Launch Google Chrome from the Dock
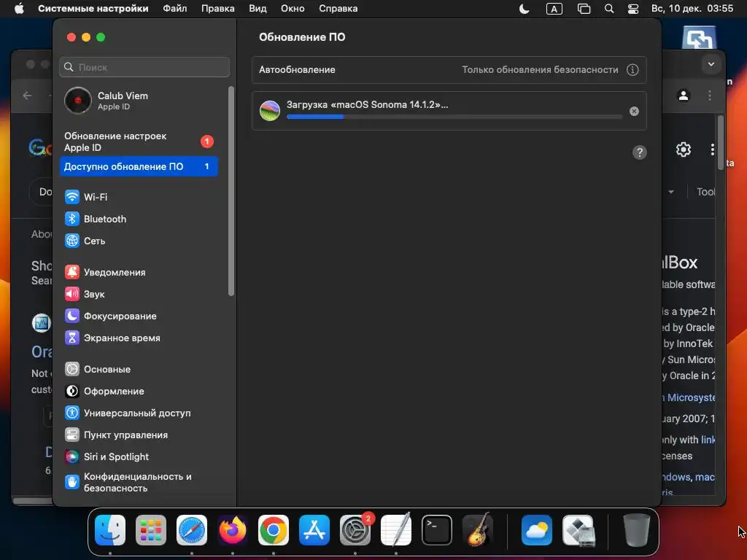 click(x=274, y=529)
